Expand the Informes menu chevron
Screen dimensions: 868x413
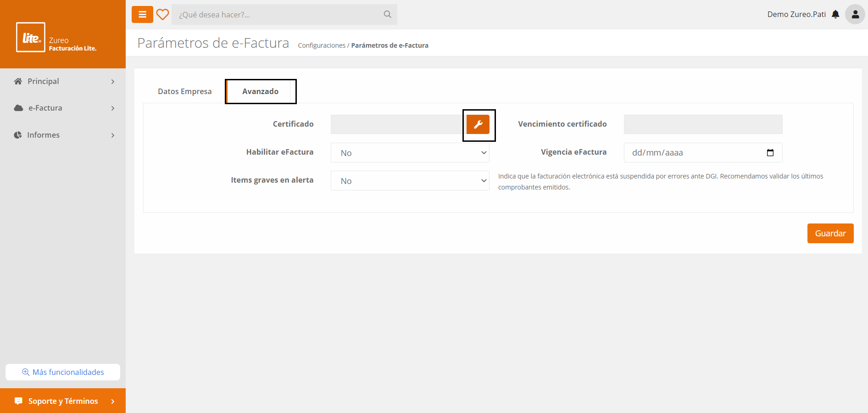tap(113, 135)
